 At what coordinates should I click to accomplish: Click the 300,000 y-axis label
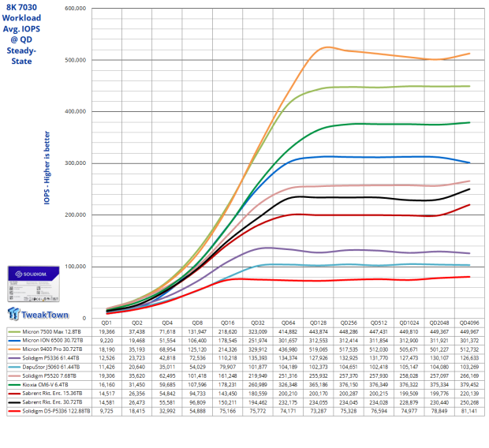76,163
